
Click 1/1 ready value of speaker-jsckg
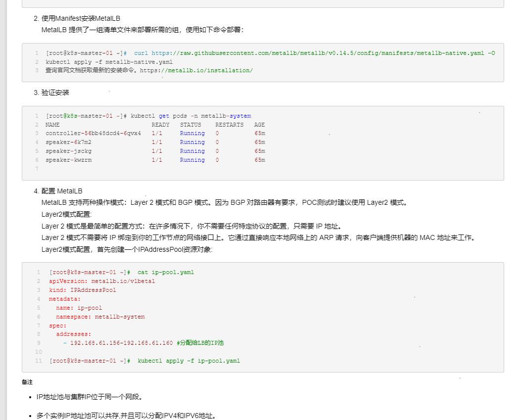coord(157,151)
